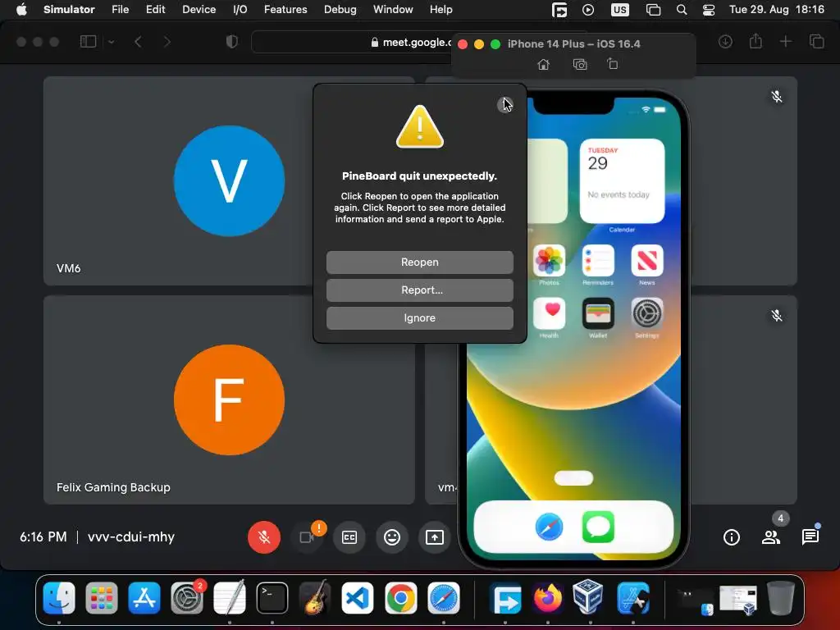Viewport: 840px width, 630px height.
Task: Add a new Safari tab with plus
Action: tap(785, 41)
